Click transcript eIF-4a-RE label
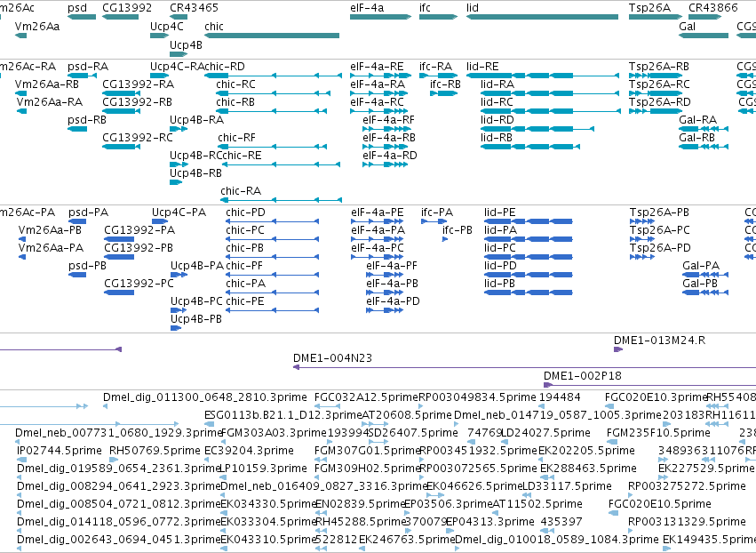Screen dimensions: 756x553 point(377,66)
